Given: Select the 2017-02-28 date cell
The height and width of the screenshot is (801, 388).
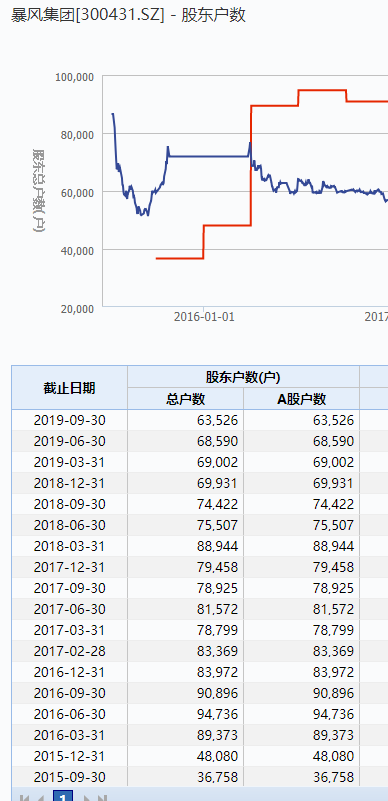Looking at the screenshot, I should click(69, 651).
